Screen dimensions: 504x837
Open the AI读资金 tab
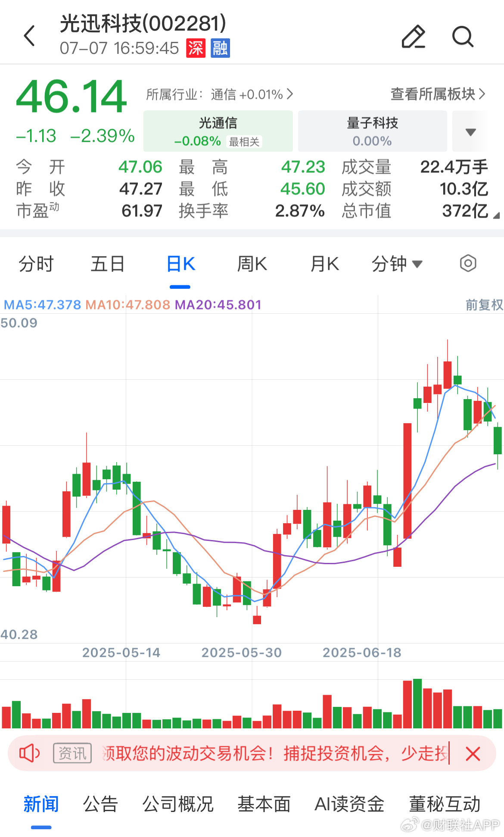pos(349,804)
